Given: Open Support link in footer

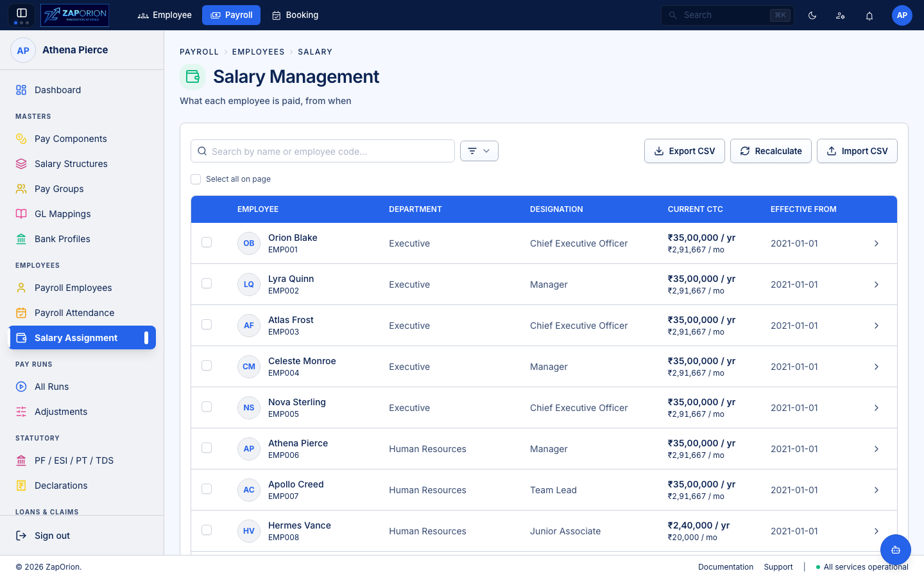Looking at the screenshot, I should pos(778,567).
